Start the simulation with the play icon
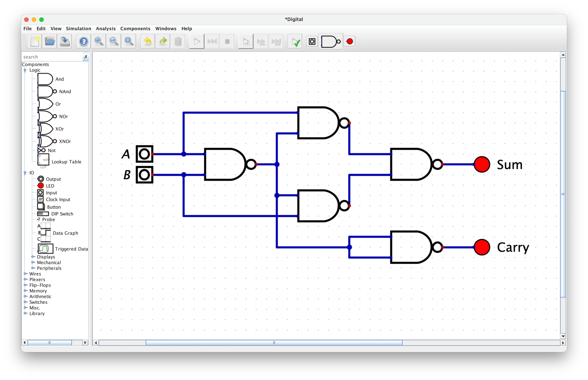588x380 pixels. pos(197,42)
